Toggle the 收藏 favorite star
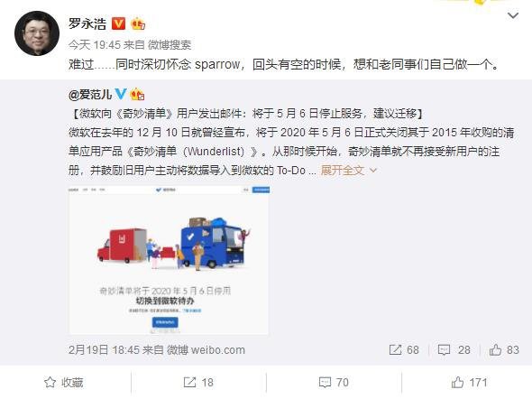Viewport: 532px width, 399px height. [x=64, y=383]
